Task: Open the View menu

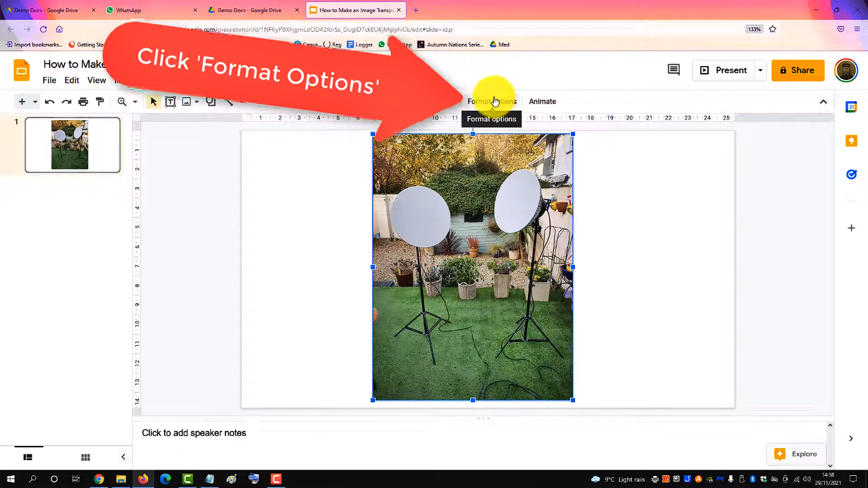Action: 97,80
